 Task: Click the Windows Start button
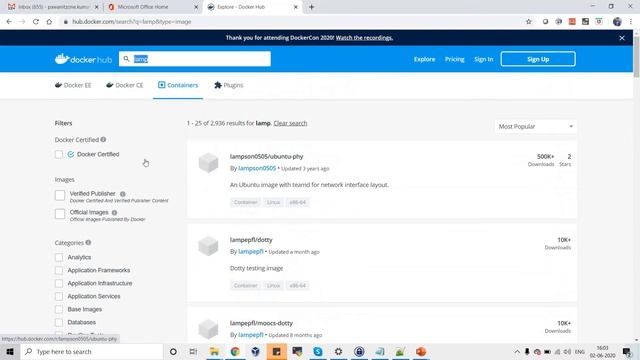click(10, 351)
